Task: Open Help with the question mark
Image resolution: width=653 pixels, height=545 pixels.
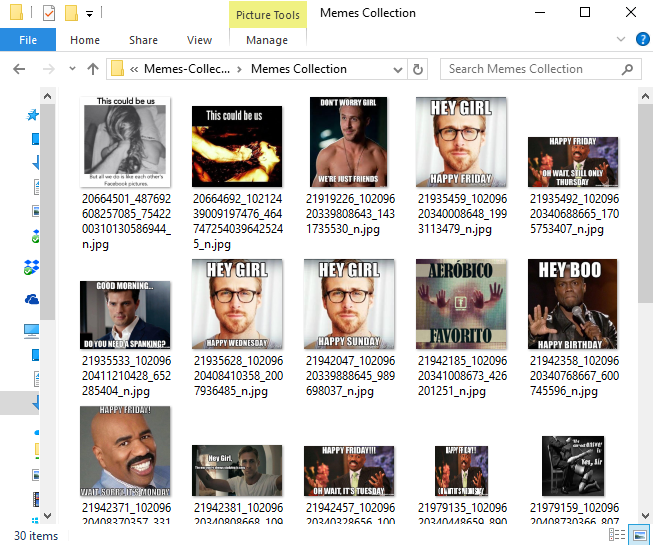Action: coord(643,40)
